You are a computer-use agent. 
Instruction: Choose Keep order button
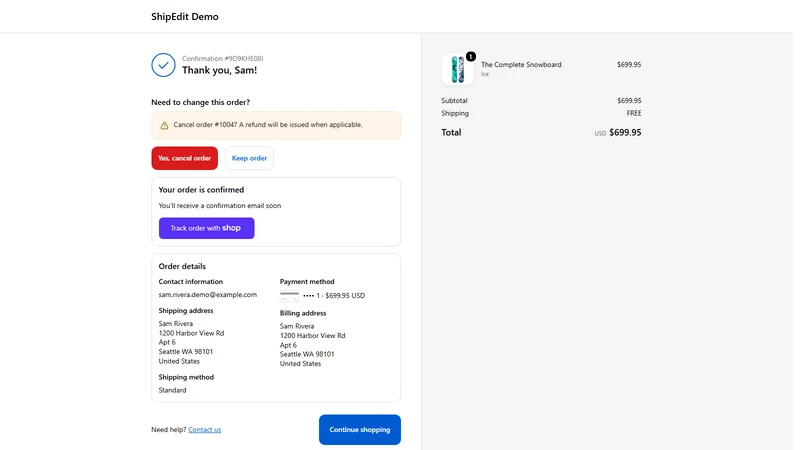tap(249, 158)
